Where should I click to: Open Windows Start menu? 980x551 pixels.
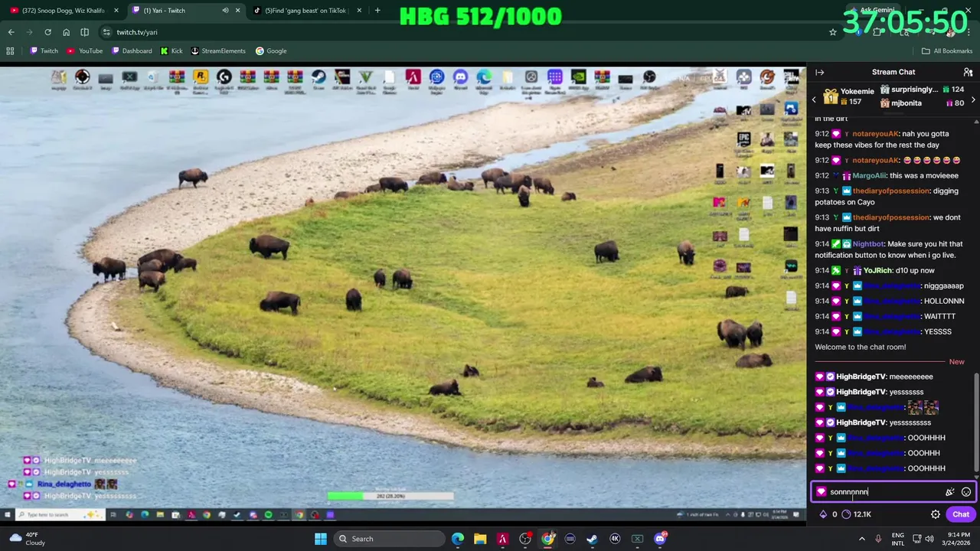pyautogui.click(x=321, y=539)
